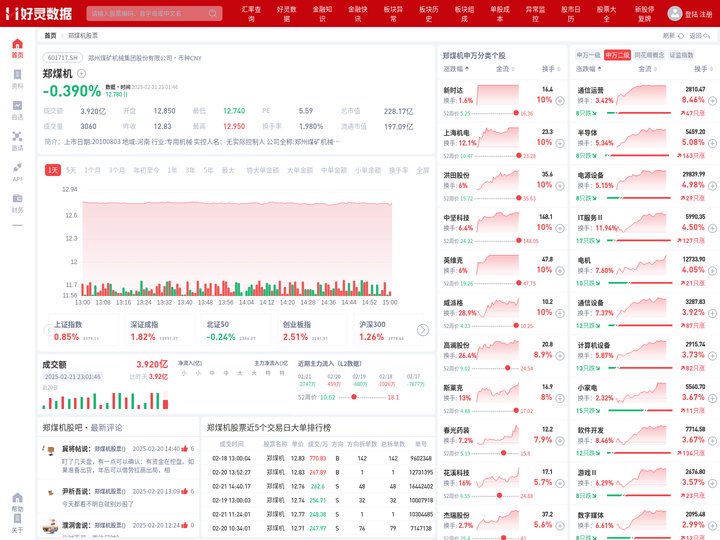Add 半导体 sector with plus icon

712,143
